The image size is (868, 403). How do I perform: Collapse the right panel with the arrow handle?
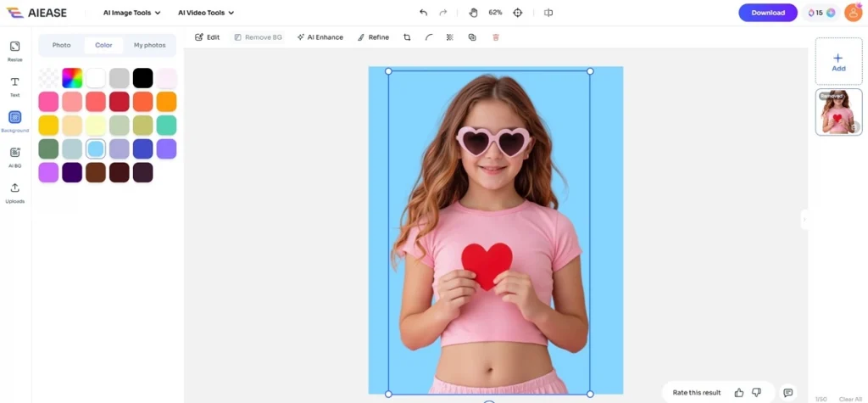804,220
